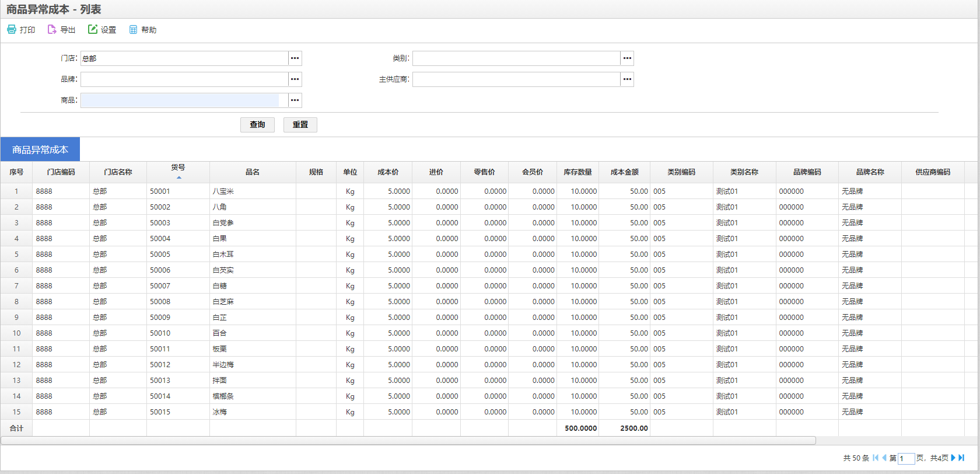Select the 商品异常成本 tab
Screen dimensions: 980x474
click(x=40, y=149)
